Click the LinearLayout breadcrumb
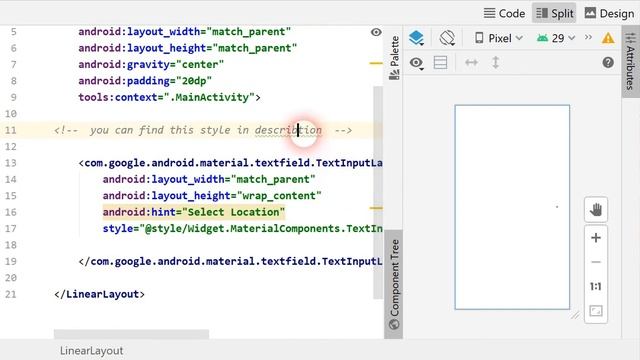This screenshot has width=640, height=360. 91,351
